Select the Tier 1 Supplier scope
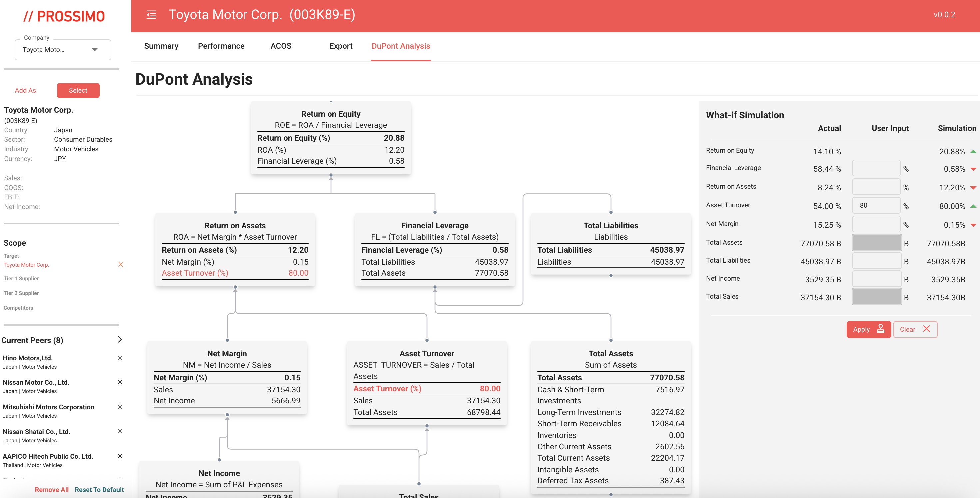The height and width of the screenshot is (498, 980). (x=21, y=279)
